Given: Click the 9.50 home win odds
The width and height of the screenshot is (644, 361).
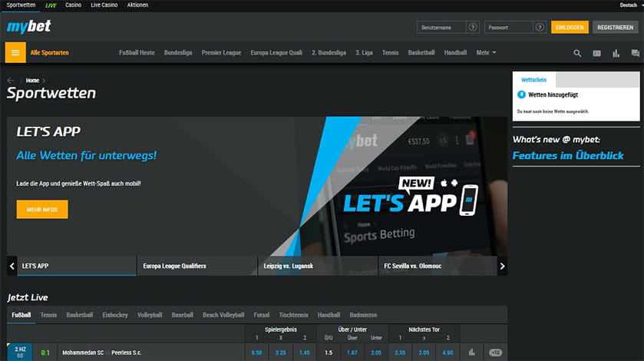Looking at the screenshot, I should tap(256, 353).
